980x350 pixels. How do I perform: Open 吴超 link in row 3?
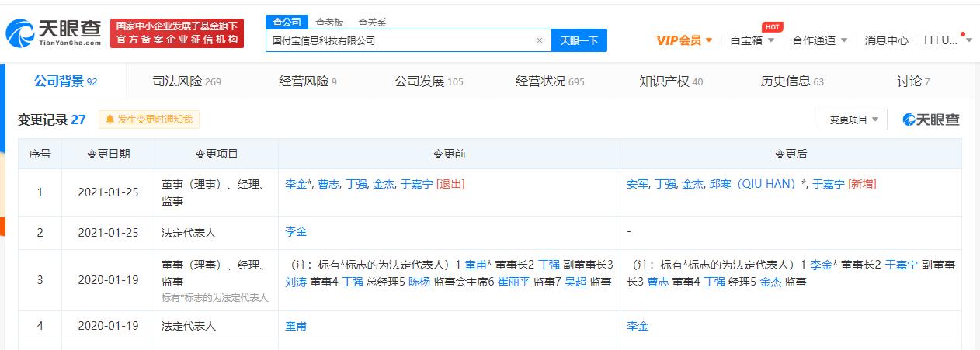tap(575, 282)
